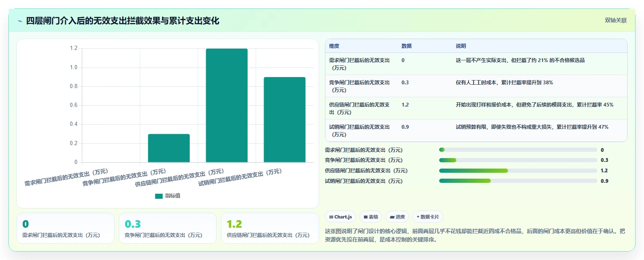Click table value 1.2

(x=405, y=105)
